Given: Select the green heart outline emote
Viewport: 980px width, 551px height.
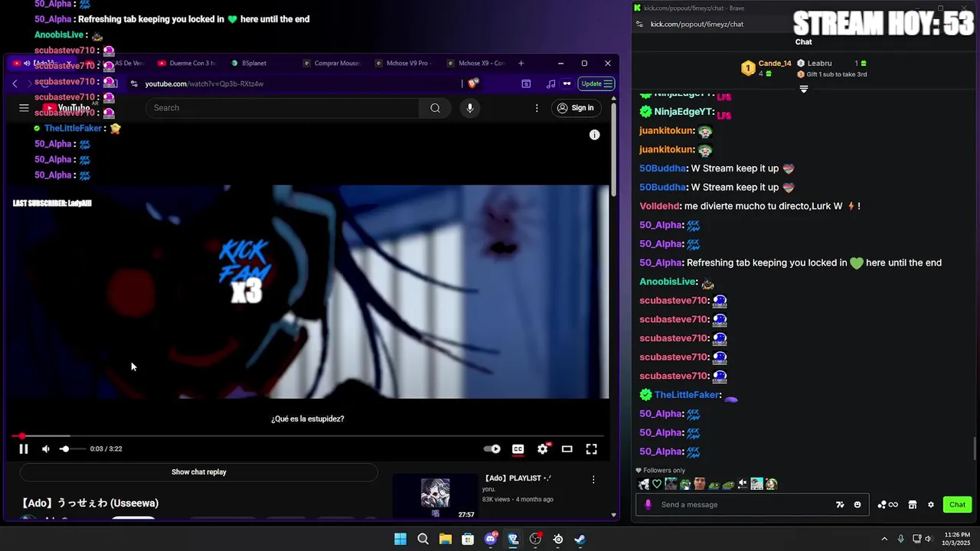Looking at the screenshot, I should click(x=657, y=484).
